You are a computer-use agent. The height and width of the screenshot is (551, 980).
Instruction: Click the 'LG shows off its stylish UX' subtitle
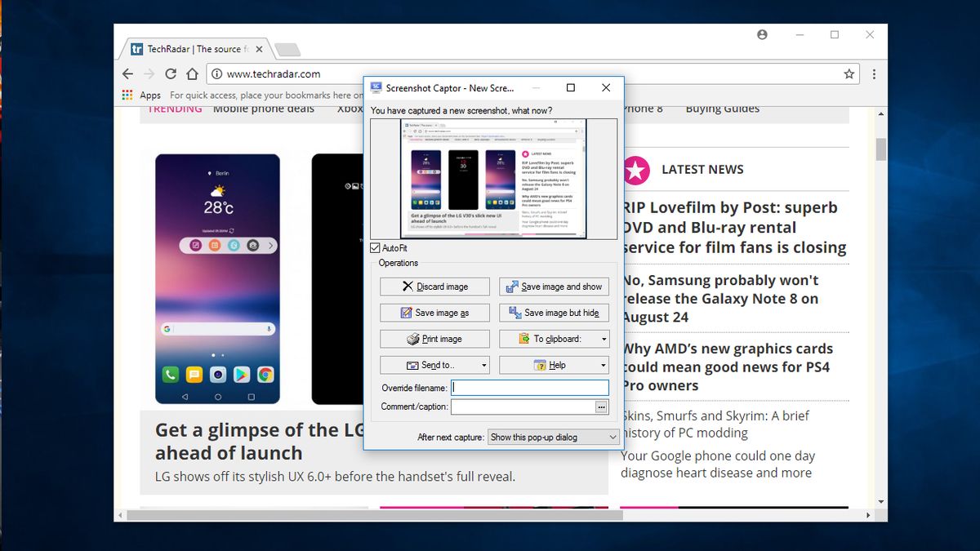pos(335,476)
